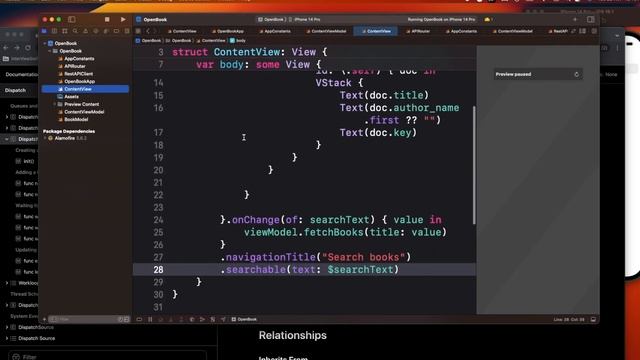640x360 pixels.
Task: Click the add editor split icon
Action: [594, 31]
